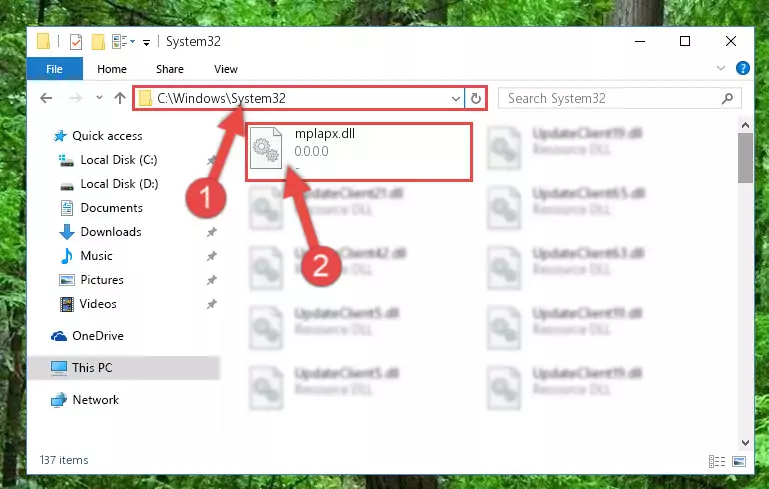
Task: Click the Music note icon
Action: point(67,256)
